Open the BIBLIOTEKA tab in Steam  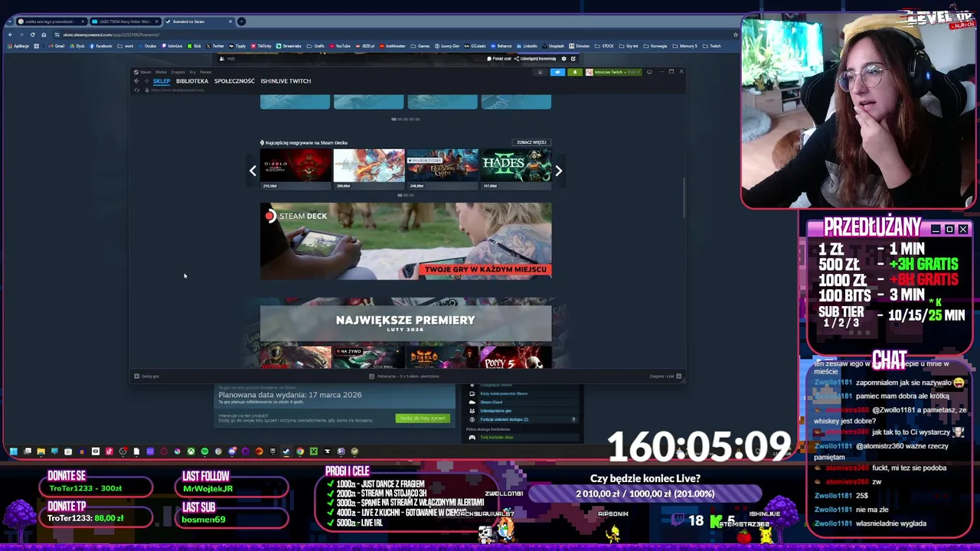[x=192, y=81]
